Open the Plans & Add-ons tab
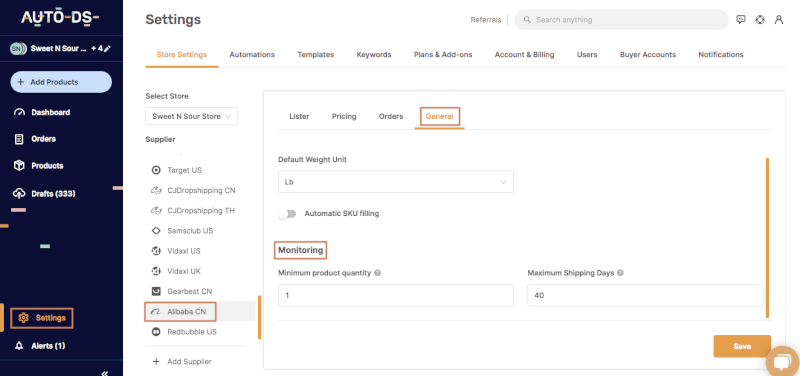The height and width of the screenshot is (376, 800). 443,55
